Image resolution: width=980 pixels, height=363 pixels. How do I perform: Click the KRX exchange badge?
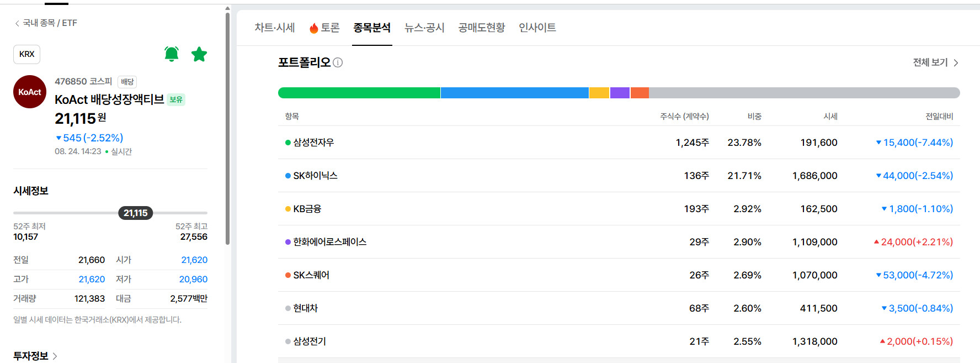[26, 54]
